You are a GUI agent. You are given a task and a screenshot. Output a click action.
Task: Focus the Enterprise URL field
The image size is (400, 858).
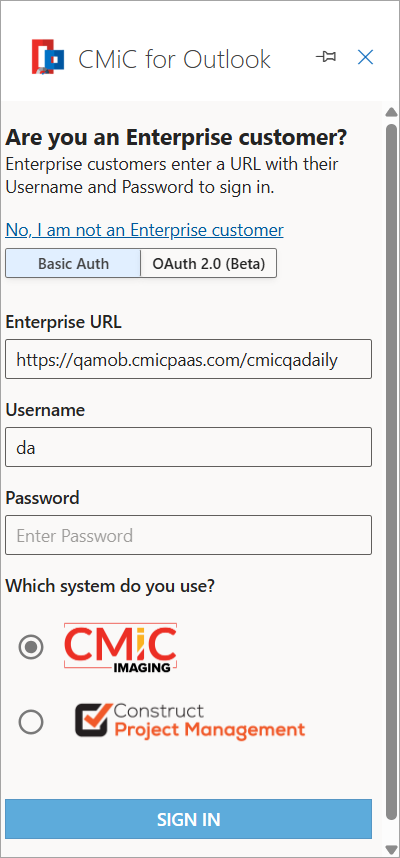coord(188,359)
